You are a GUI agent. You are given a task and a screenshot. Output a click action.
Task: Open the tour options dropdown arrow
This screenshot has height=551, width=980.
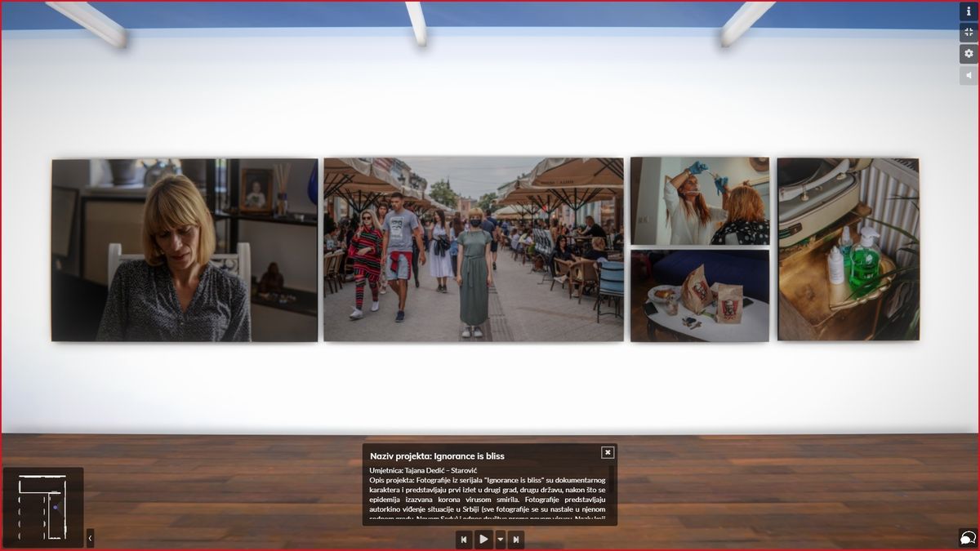point(500,540)
